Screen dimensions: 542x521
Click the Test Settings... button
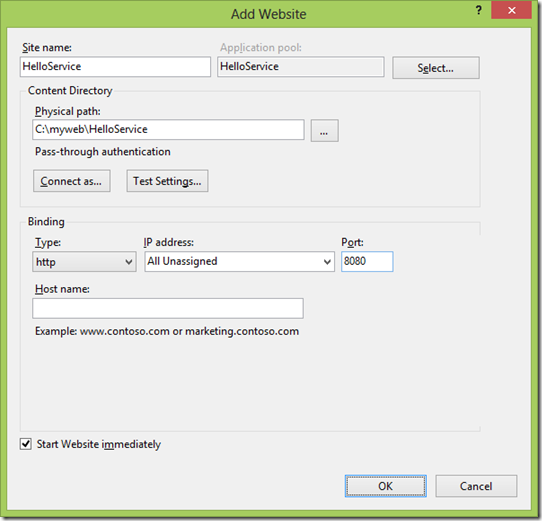click(167, 181)
